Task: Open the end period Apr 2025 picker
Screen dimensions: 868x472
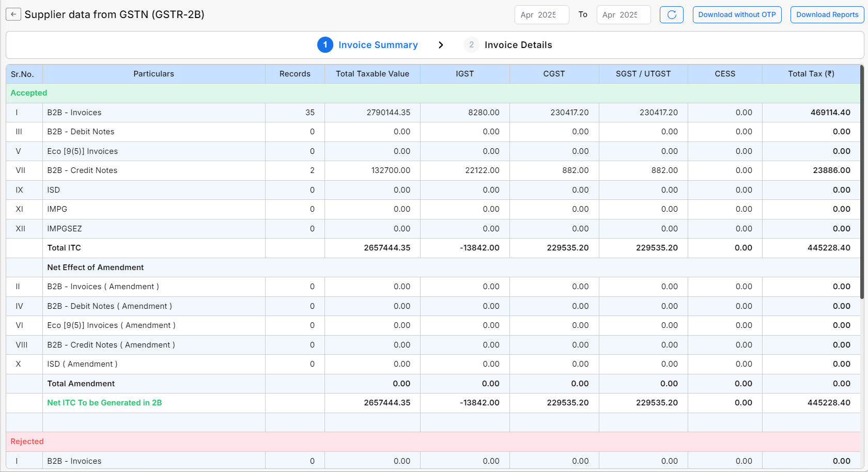Action: (x=623, y=14)
